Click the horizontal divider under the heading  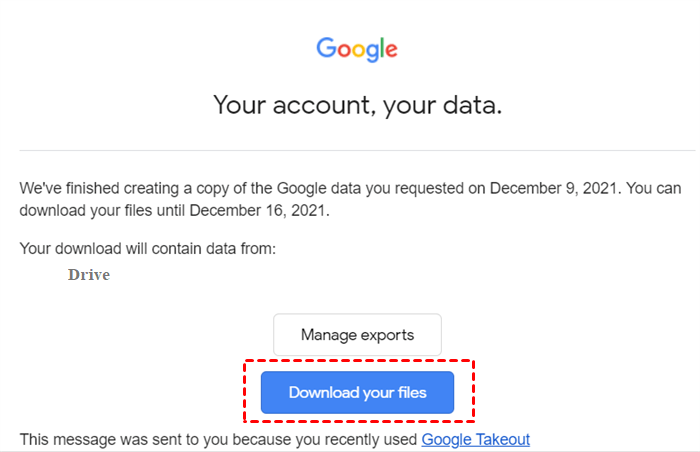click(357, 151)
